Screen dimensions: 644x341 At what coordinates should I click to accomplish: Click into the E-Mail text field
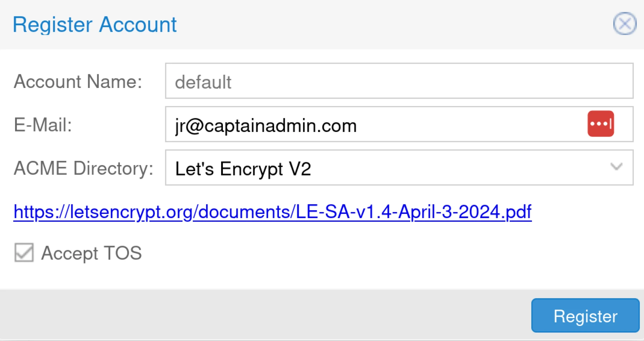tap(465, 125)
